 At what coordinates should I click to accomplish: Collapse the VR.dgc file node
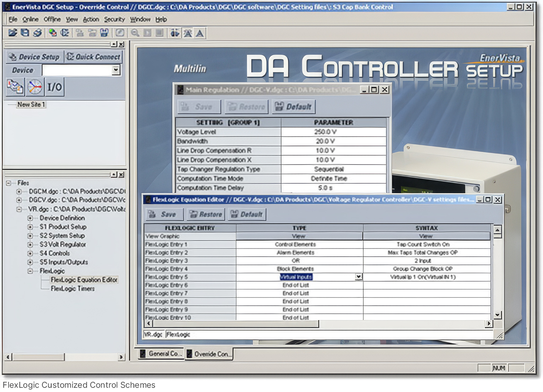tap(19, 209)
